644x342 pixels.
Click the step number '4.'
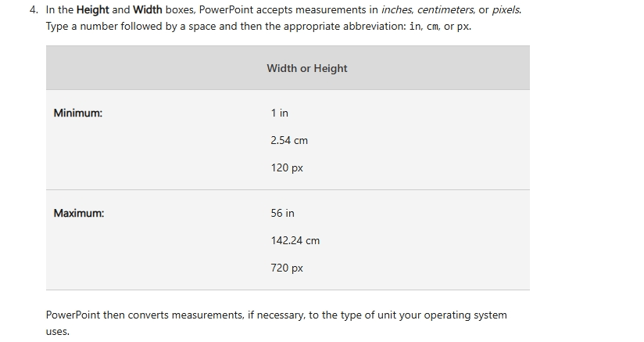pyautogui.click(x=34, y=10)
